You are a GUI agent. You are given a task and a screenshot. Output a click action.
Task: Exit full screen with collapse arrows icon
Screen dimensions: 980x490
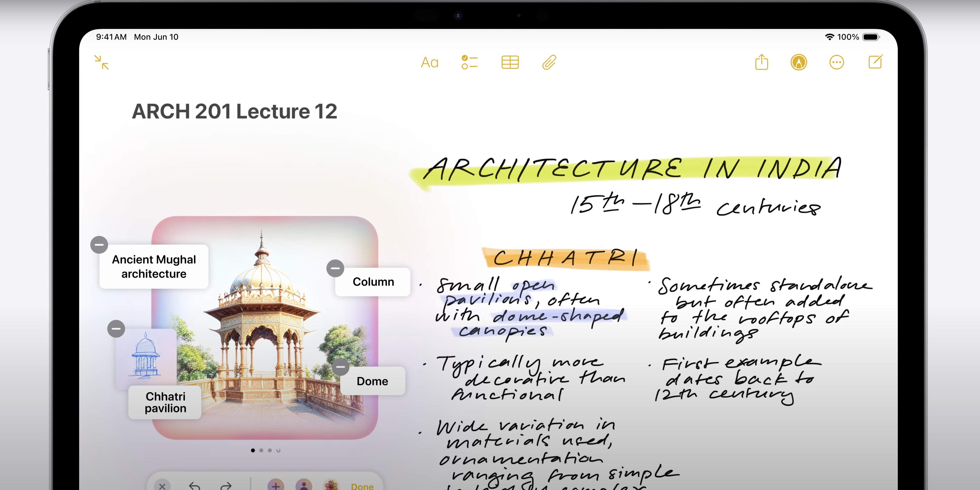pyautogui.click(x=101, y=62)
